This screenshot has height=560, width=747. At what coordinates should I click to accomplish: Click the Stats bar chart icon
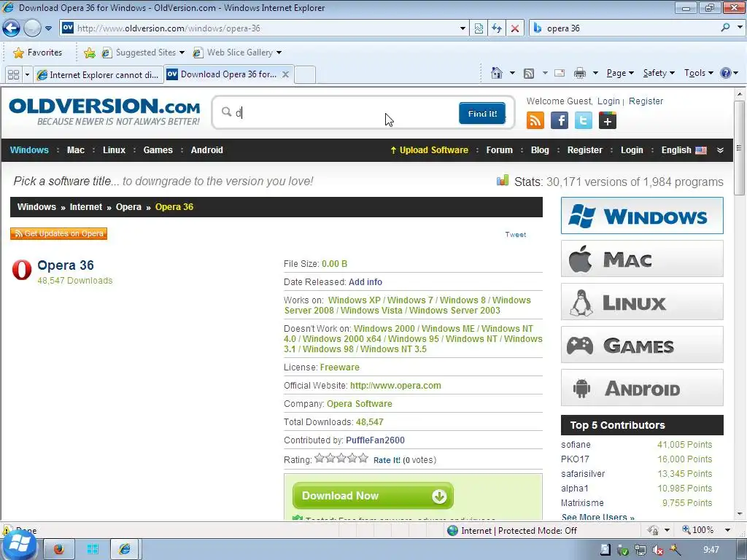(503, 181)
